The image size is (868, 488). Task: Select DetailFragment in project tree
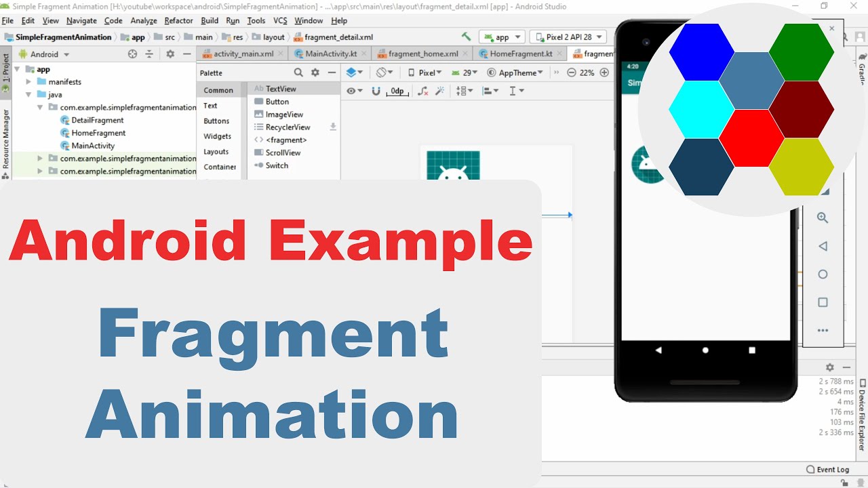tap(98, 120)
